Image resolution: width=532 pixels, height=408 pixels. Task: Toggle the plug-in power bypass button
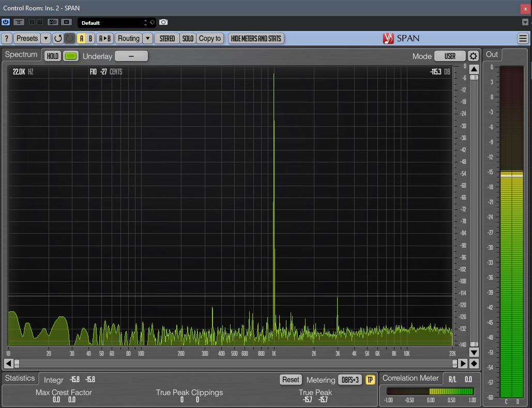click(6, 22)
